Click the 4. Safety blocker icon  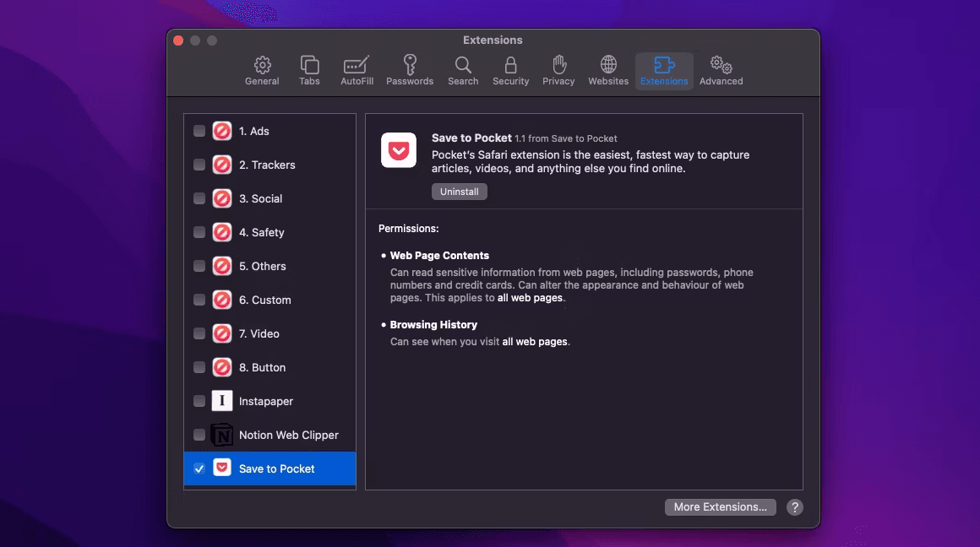click(222, 232)
